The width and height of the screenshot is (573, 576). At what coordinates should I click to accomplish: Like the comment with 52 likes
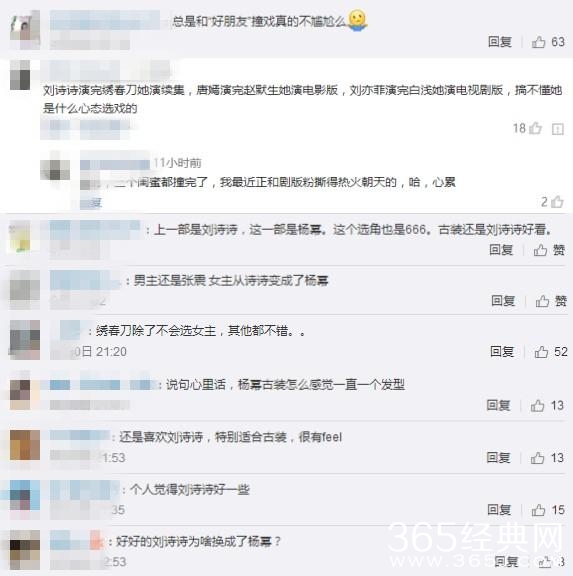click(x=541, y=352)
